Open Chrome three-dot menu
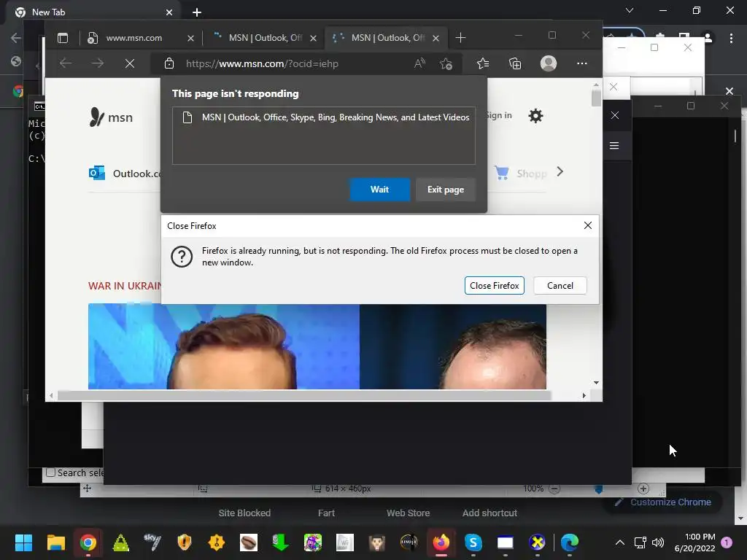This screenshot has height=560, width=747. pos(731,38)
